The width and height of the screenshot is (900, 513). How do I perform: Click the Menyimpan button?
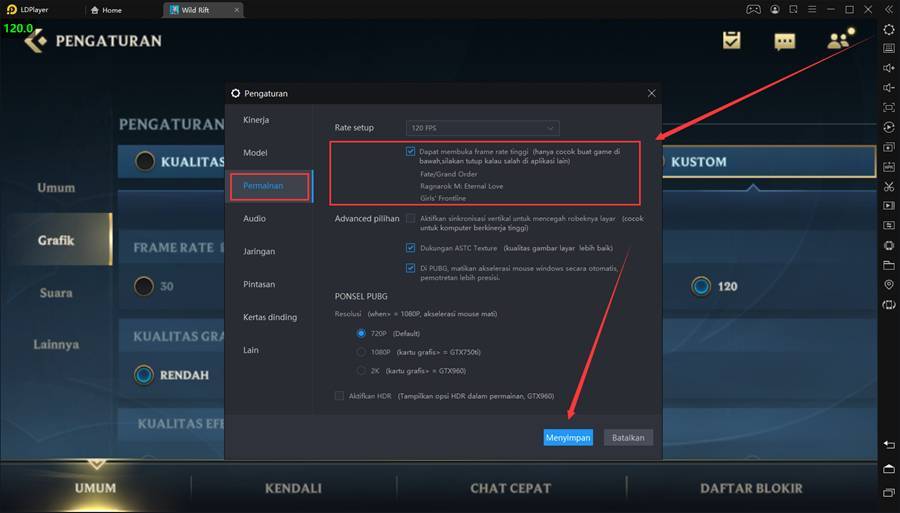(x=568, y=437)
